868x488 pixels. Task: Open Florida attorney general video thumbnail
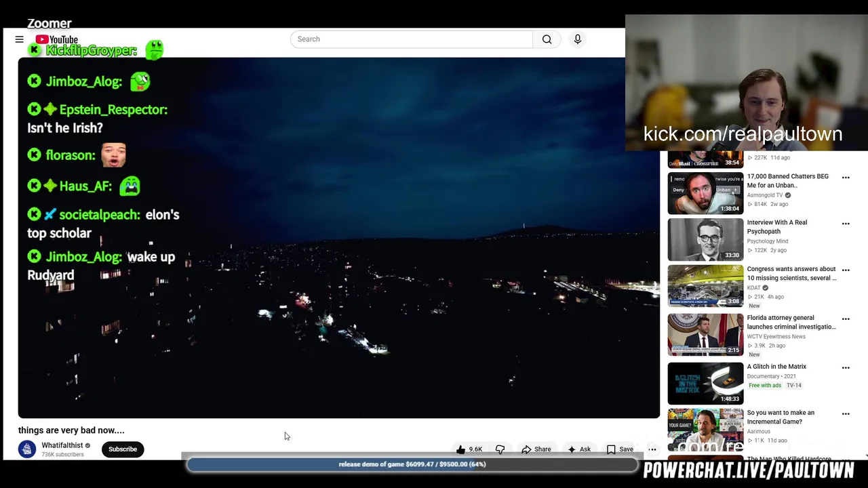(705, 335)
